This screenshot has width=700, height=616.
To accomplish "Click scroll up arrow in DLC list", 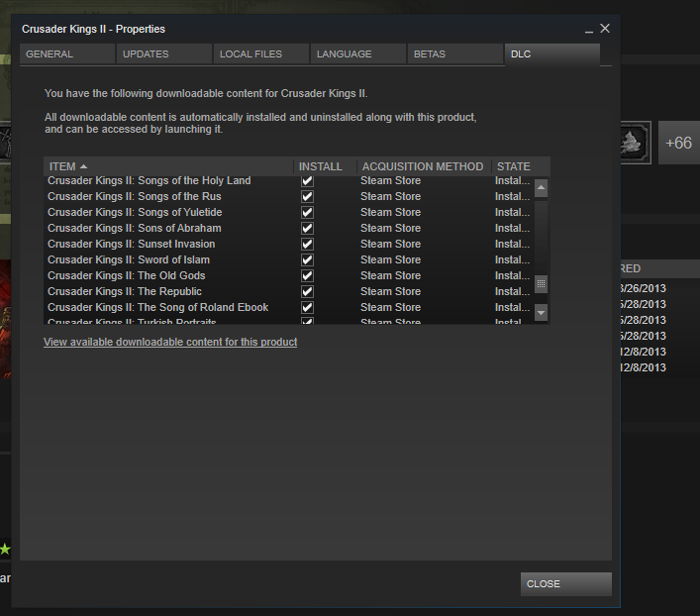I will click(x=541, y=188).
